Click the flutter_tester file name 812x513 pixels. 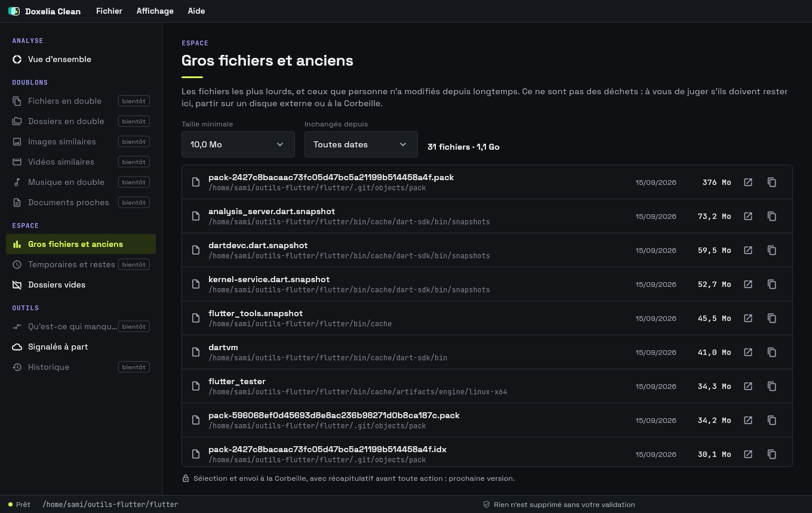[x=237, y=381]
